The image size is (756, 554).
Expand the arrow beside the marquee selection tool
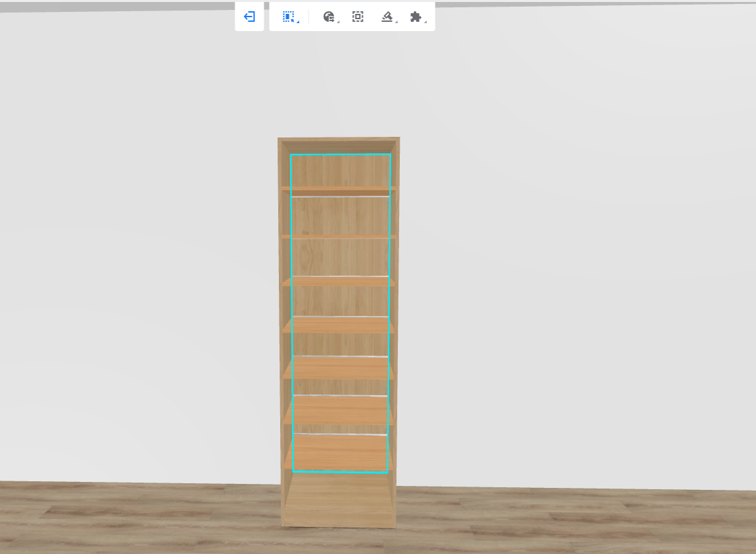pos(298,22)
